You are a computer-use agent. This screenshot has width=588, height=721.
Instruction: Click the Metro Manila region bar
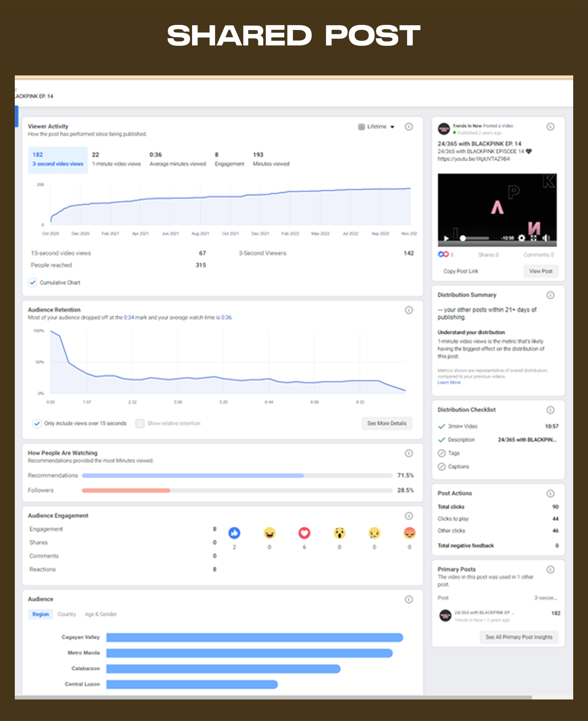tap(249, 653)
